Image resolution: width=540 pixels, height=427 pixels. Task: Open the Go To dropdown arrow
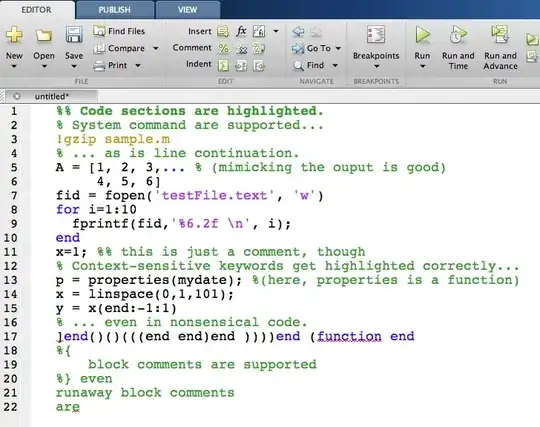click(339, 48)
